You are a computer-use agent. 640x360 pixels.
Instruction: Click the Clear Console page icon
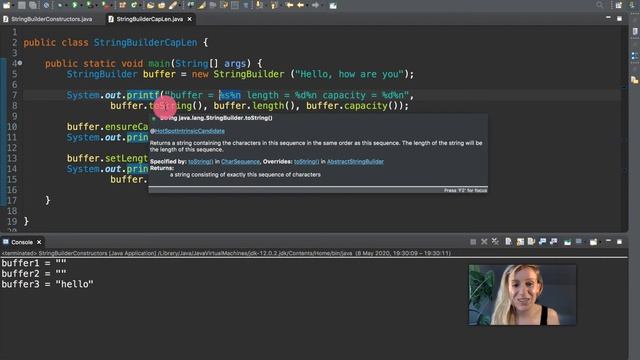click(x=508, y=242)
